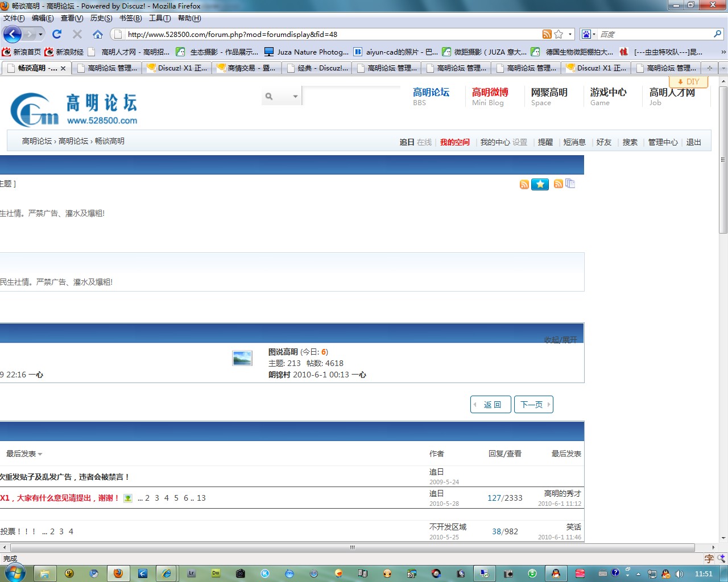
Task: Open the 游戏中心 Game link
Action: click(609, 96)
